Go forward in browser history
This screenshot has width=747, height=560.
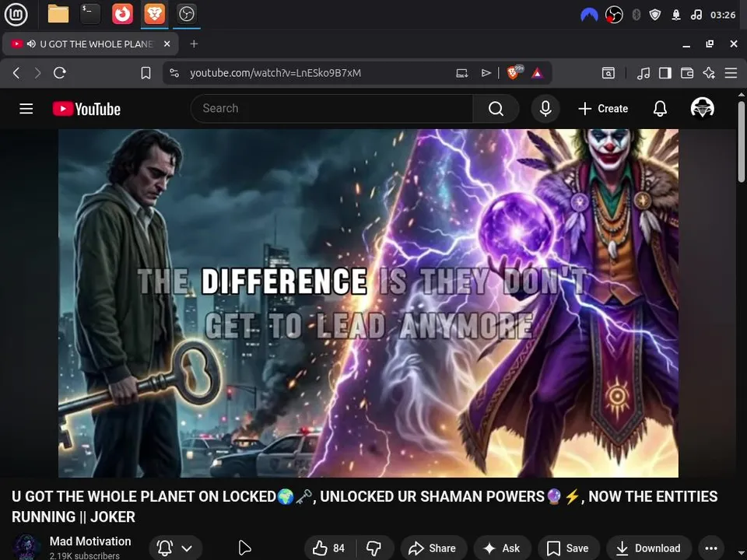click(37, 73)
